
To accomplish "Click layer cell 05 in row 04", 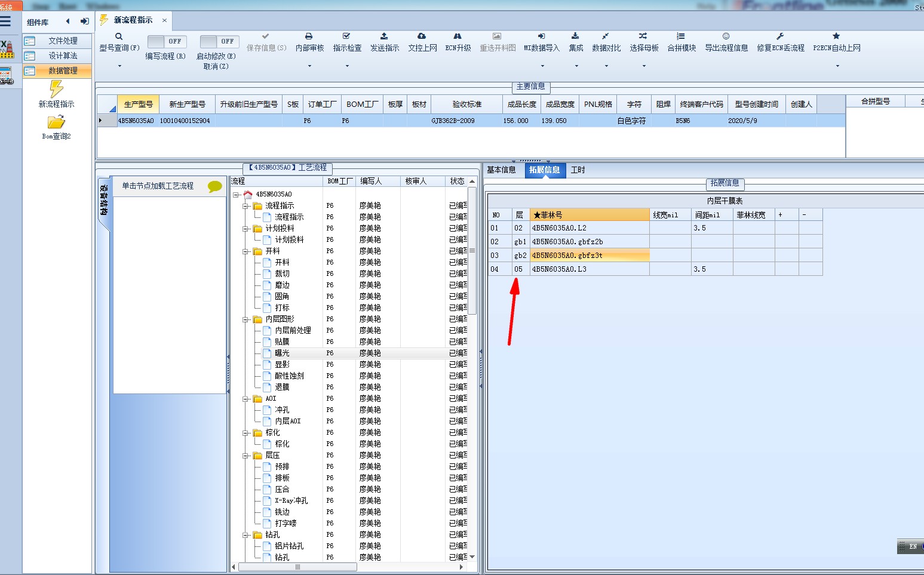I will pyautogui.click(x=521, y=269).
